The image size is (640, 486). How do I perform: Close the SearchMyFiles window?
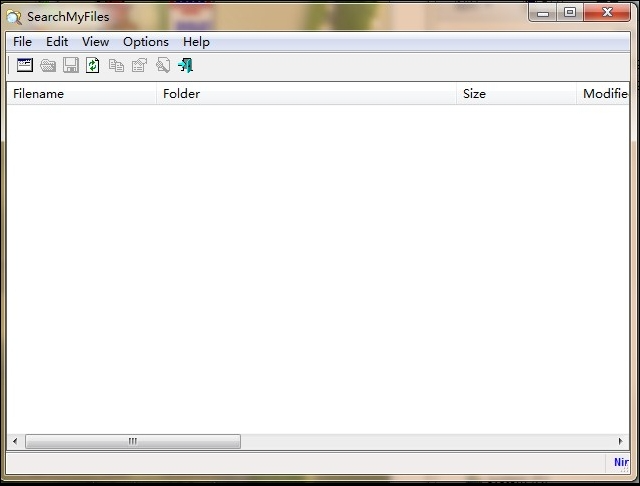click(x=607, y=13)
